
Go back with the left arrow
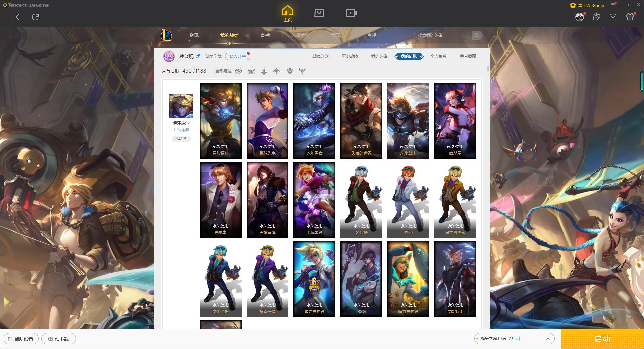tap(18, 17)
